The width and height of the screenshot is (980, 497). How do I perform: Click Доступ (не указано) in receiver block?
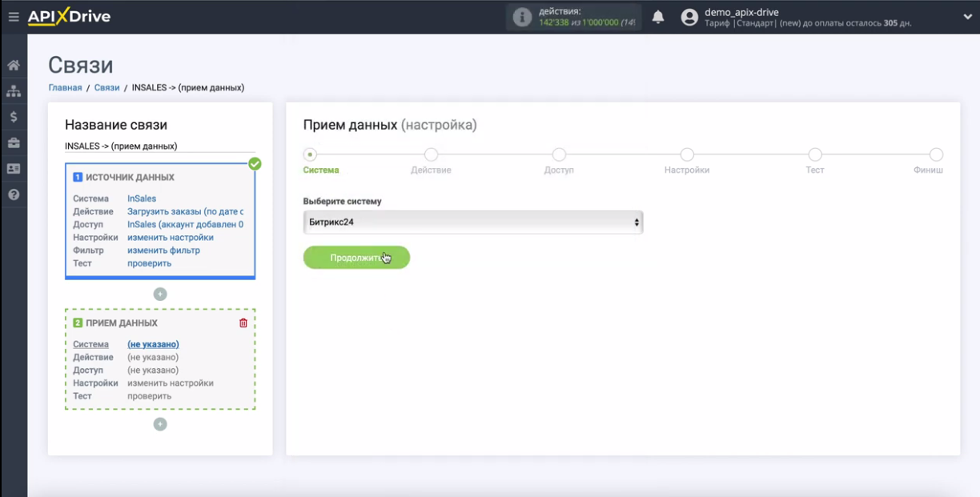pos(153,370)
